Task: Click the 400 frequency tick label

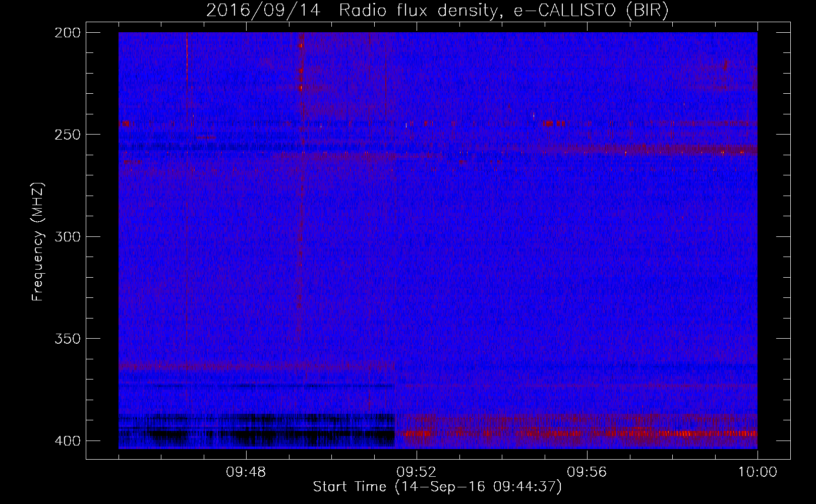Action: click(67, 440)
